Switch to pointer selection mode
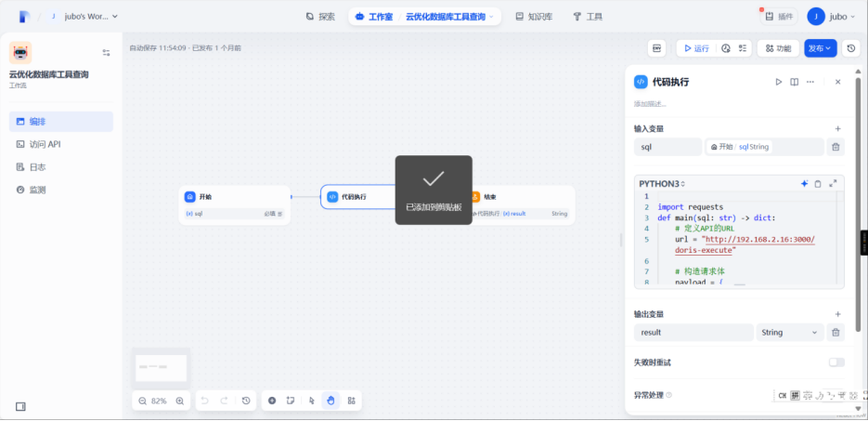 [x=311, y=401]
